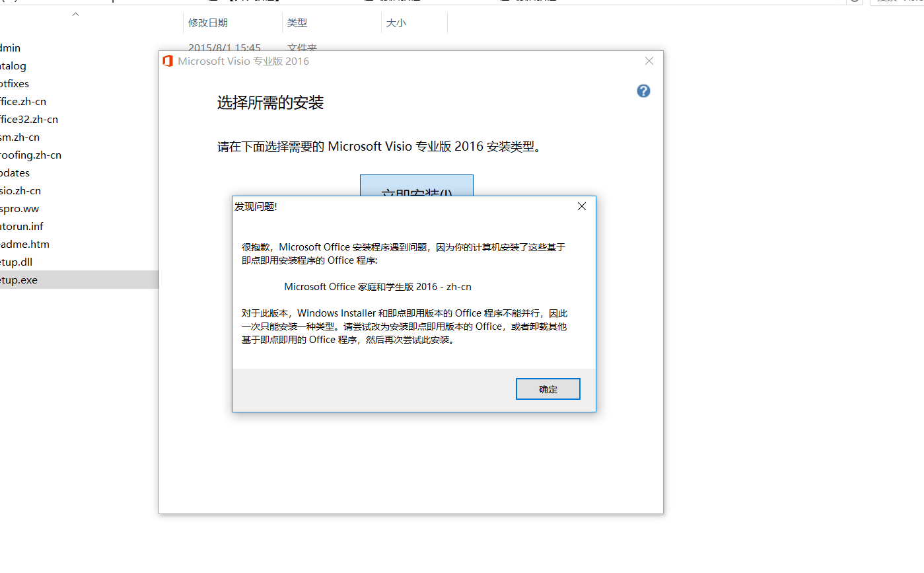The width and height of the screenshot is (924, 573).
Task: Open help in Visio setup window
Action: pos(643,91)
